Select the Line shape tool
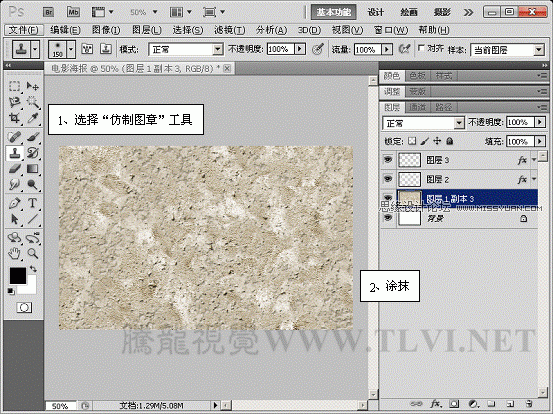The width and height of the screenshot is (553, 414). click(32, 219)
